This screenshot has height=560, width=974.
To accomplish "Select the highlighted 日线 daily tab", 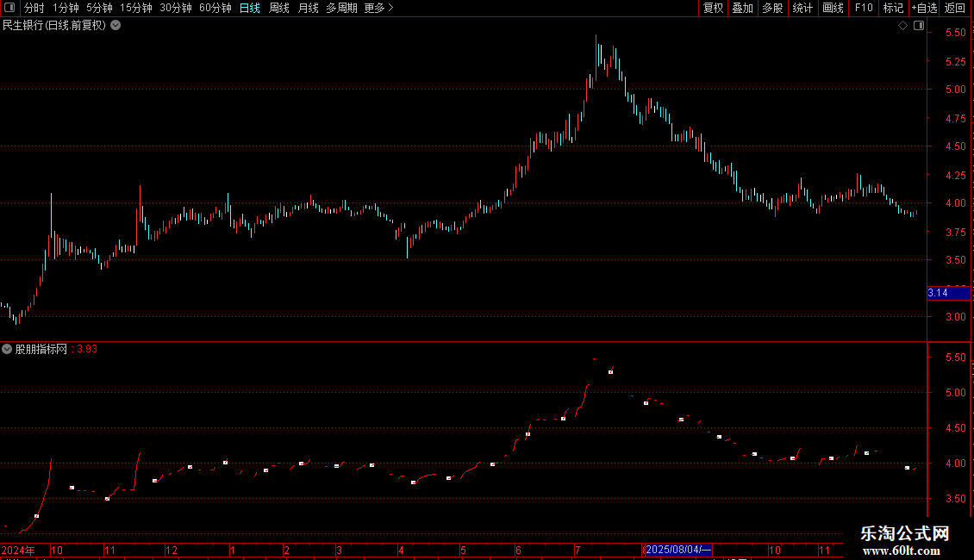I will point(250,8).
